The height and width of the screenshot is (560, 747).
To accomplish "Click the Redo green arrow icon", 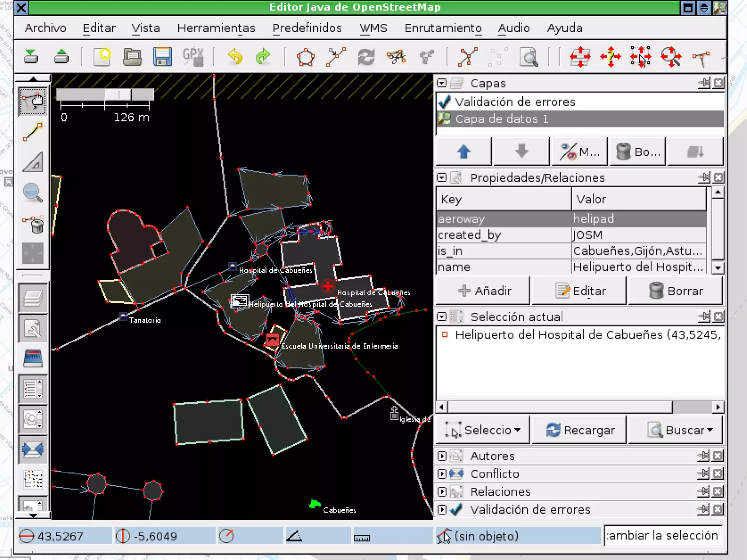I will tap(263, 57).
